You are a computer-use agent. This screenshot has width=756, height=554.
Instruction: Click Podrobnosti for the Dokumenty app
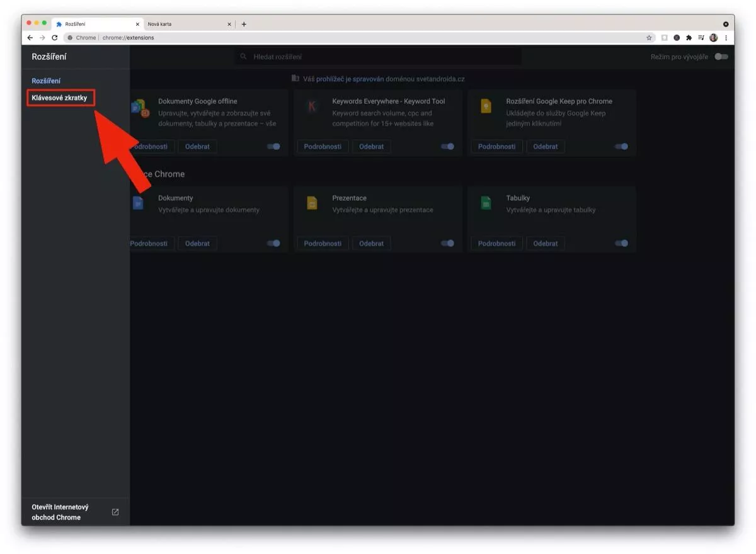click(152, 243)
